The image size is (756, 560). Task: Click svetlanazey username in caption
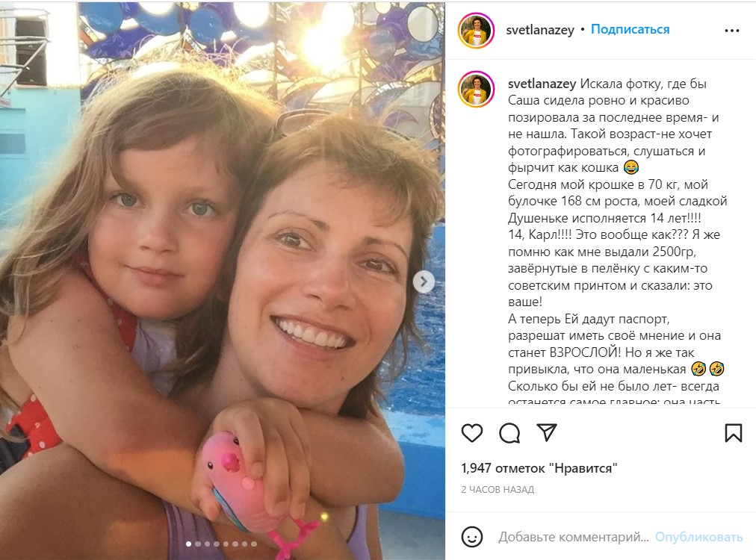pyautogui.click(x=542, y=84)
